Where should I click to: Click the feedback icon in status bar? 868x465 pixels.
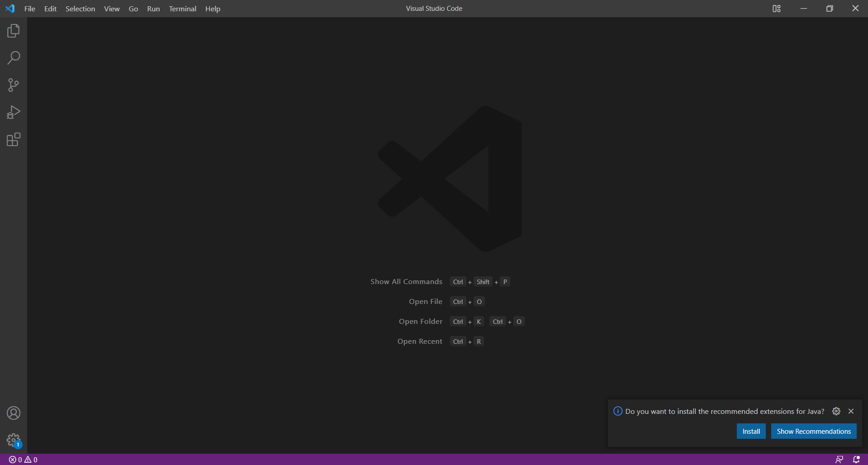[839, 460]
